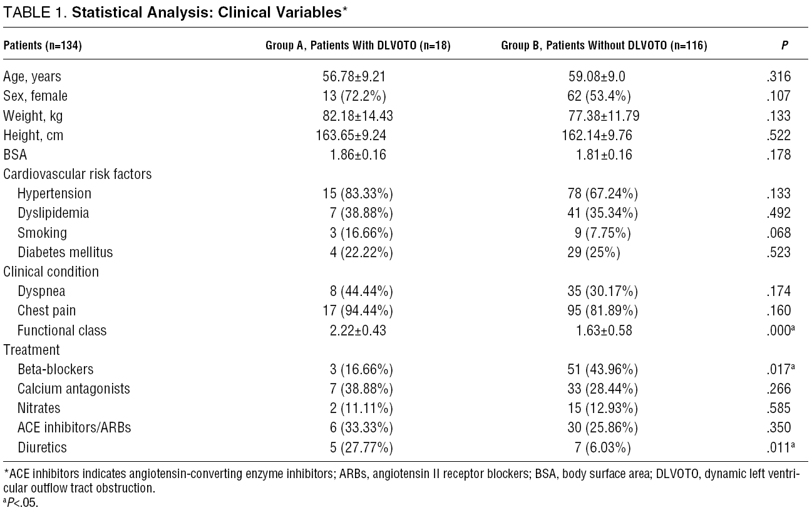Screen dimensions: 812x515
Task: Select the 'Sex, female' row label
Action: [x=35, y=96]
